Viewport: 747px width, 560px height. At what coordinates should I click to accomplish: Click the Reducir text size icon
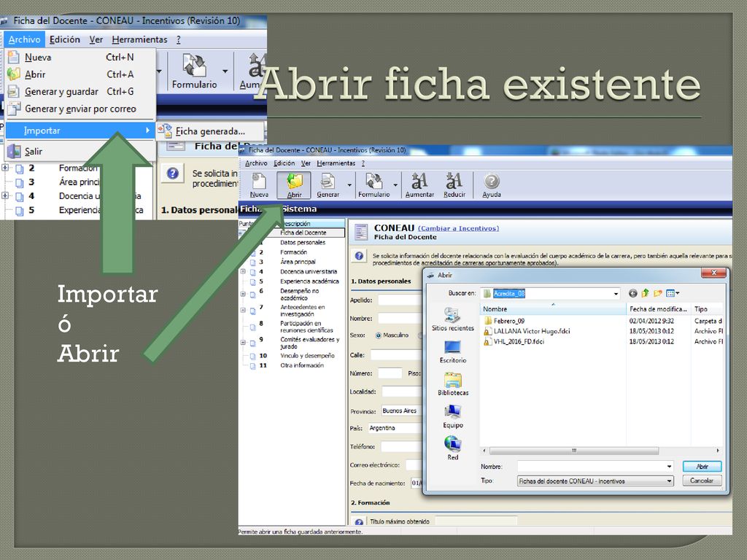[x=454, y=184]
